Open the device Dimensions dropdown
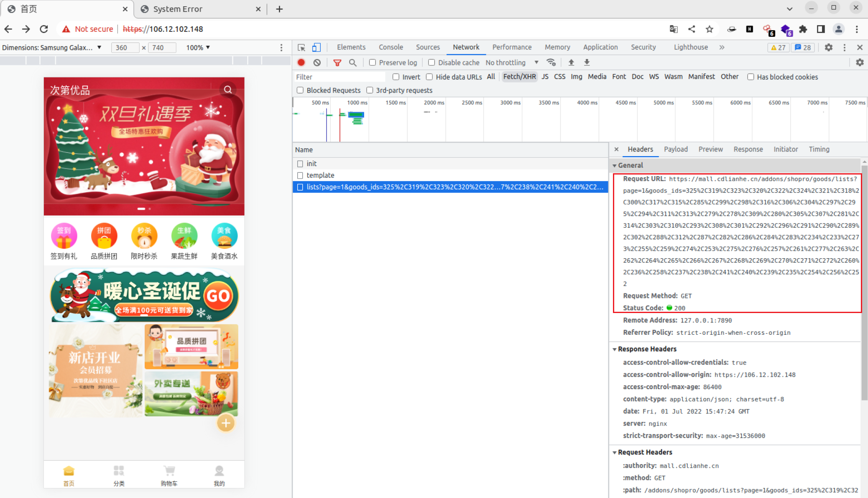The width and height of the screenshot is (868, 498). [52, 48]
